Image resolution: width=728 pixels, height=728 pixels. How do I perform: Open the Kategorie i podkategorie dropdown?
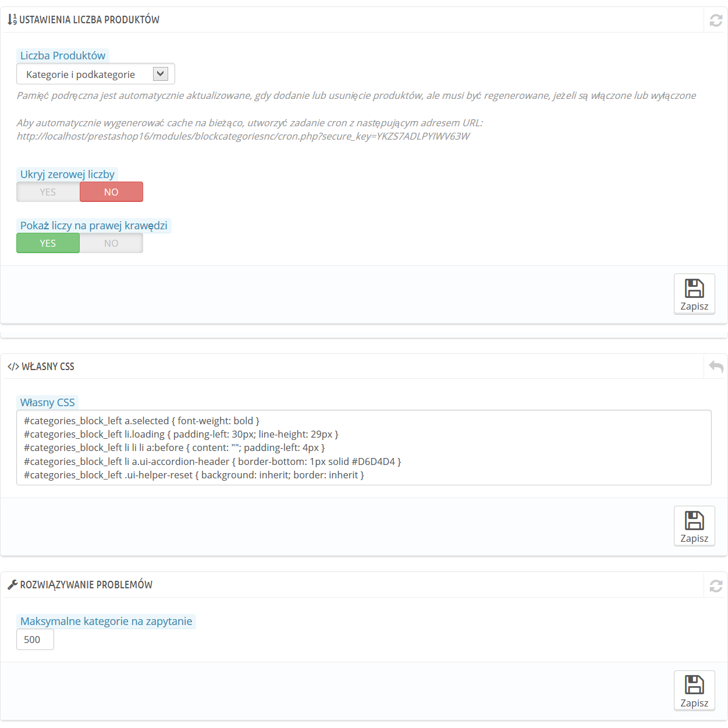point(95,74)
